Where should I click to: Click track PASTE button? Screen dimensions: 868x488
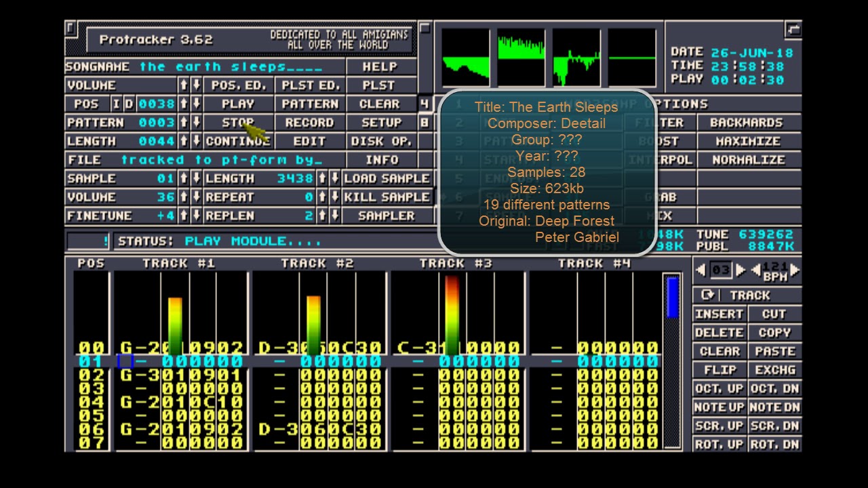point(774,352)
